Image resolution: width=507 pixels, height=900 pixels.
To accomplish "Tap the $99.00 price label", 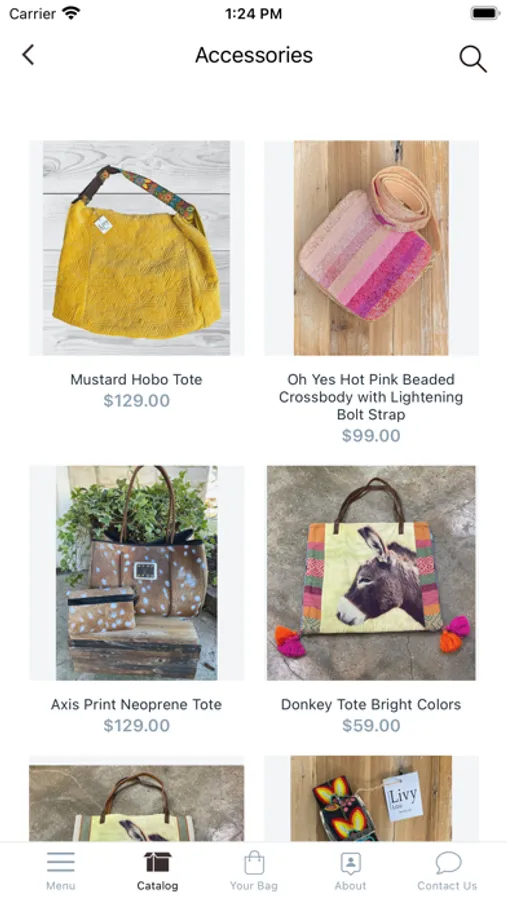I will point(371,436).
